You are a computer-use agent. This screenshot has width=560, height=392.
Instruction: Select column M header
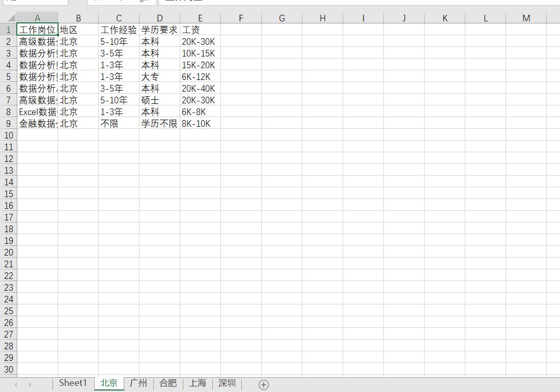[x=526, y=18]
